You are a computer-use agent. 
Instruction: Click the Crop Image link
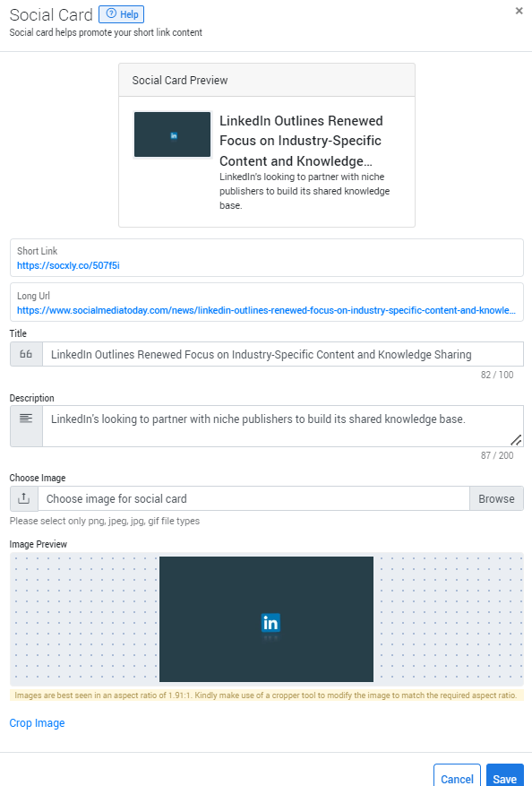click(37, 723)
